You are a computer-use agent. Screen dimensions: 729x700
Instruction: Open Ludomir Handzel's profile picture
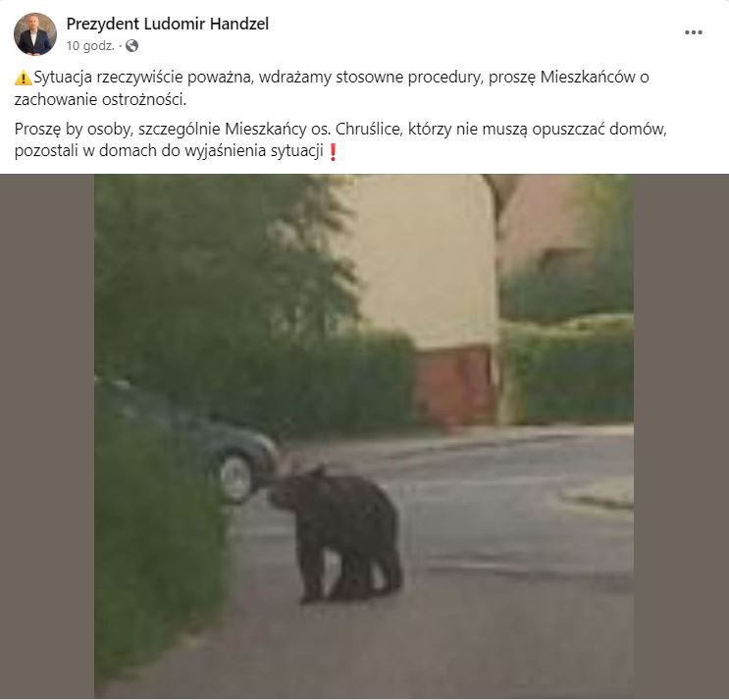[35, 34]
